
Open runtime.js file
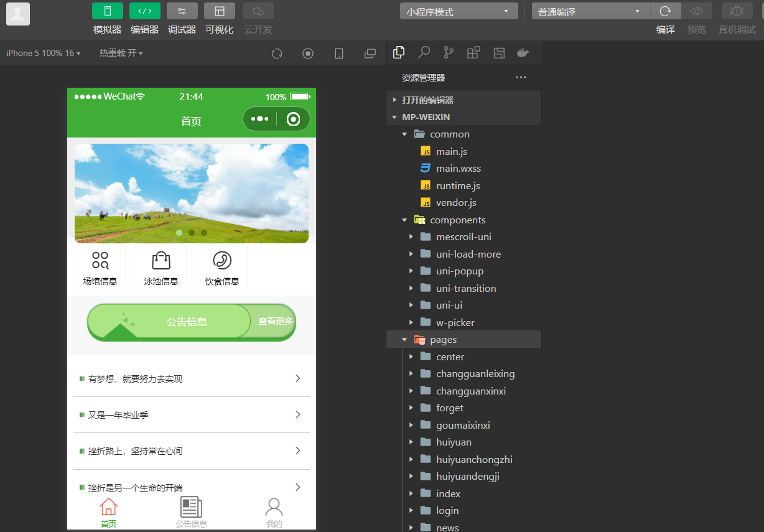[x=464, y=185]
